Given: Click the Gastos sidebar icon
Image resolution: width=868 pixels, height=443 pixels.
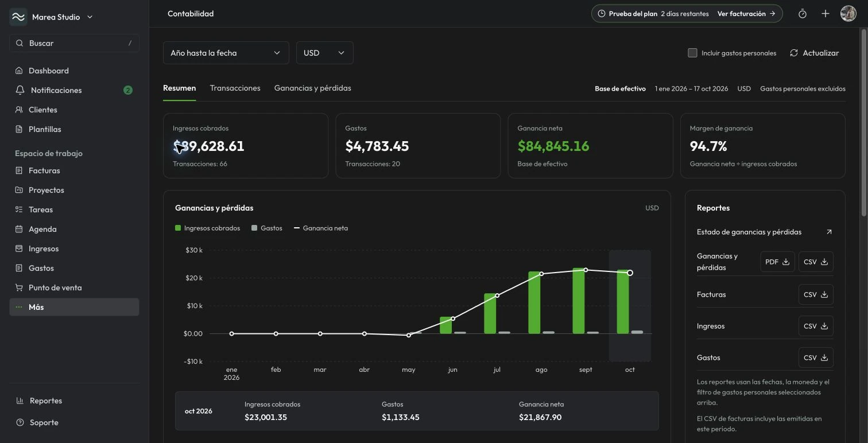Looking at the screenshot, I should pyautogui.click(x=19, y=268).
